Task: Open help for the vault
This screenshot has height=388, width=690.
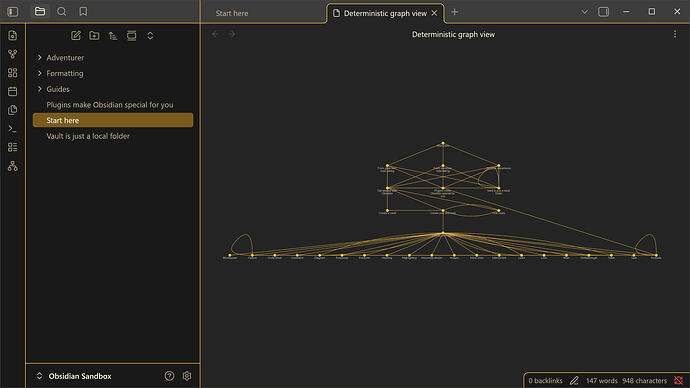Action: tap(169, 376)
